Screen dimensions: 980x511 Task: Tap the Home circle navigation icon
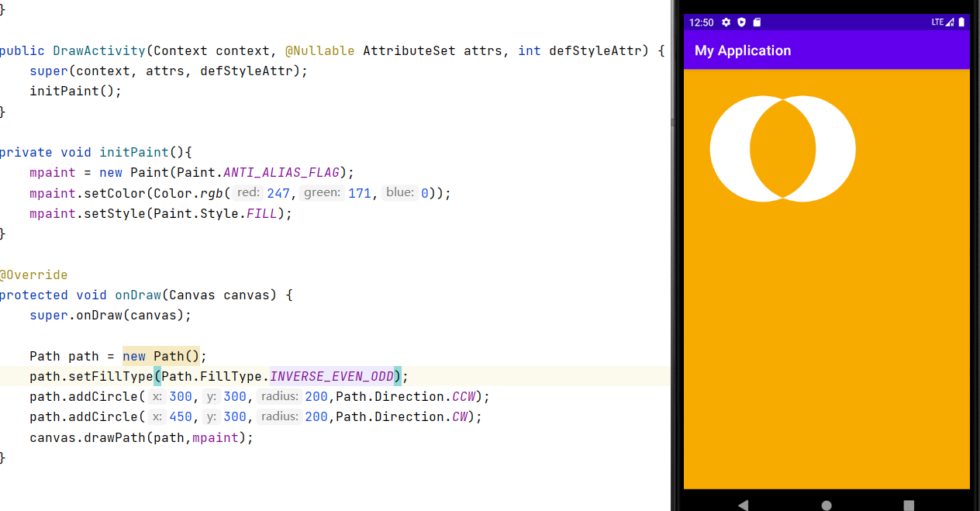(826, 505)
